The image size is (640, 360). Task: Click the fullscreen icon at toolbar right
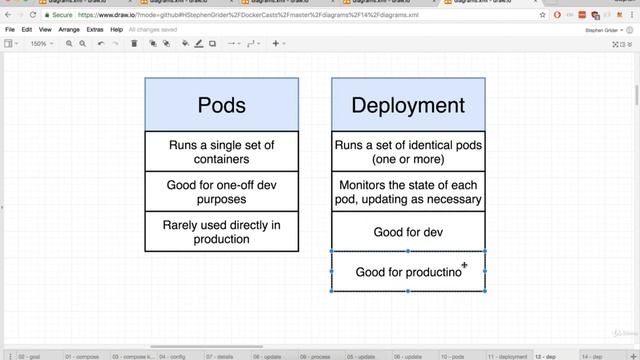pos(616,44)
